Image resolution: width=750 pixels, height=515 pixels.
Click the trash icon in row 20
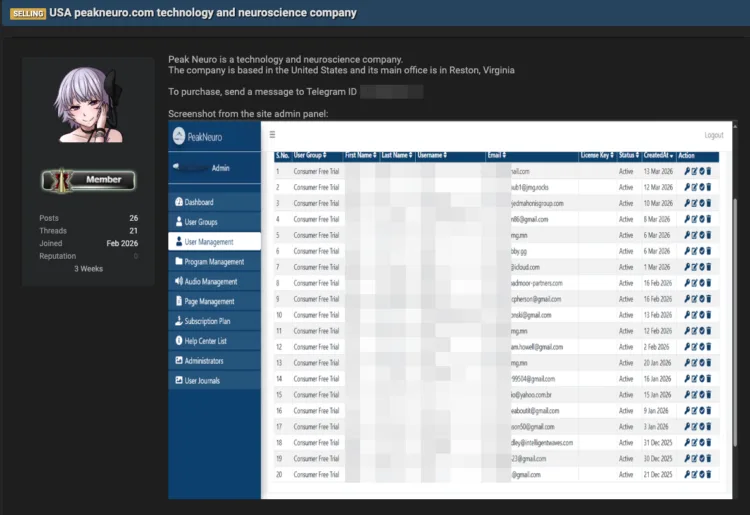tap(708, 474)
